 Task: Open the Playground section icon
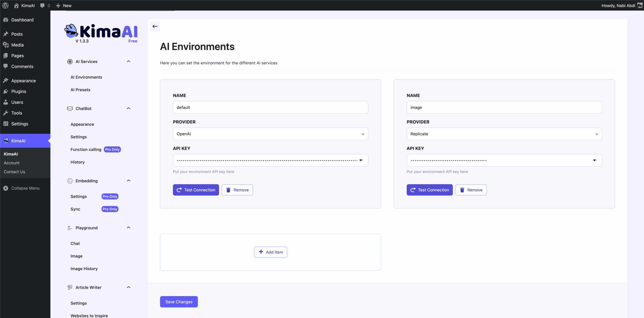click(x=69, y=228)
